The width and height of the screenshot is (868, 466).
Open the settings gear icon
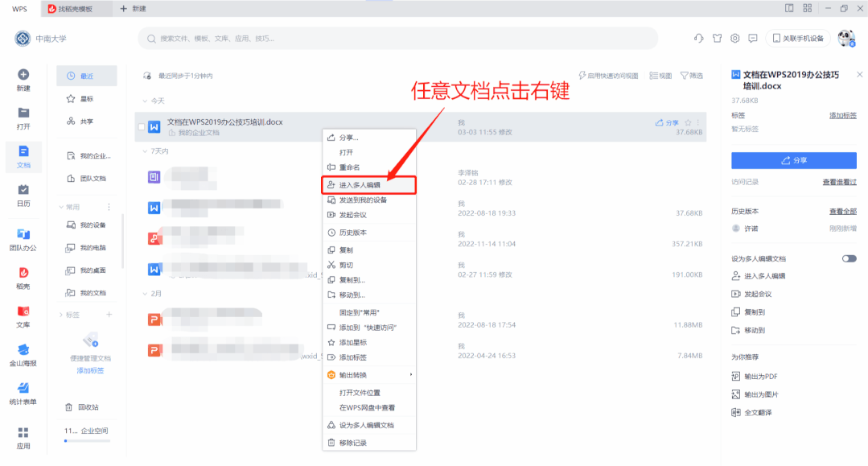pos(734,39)
